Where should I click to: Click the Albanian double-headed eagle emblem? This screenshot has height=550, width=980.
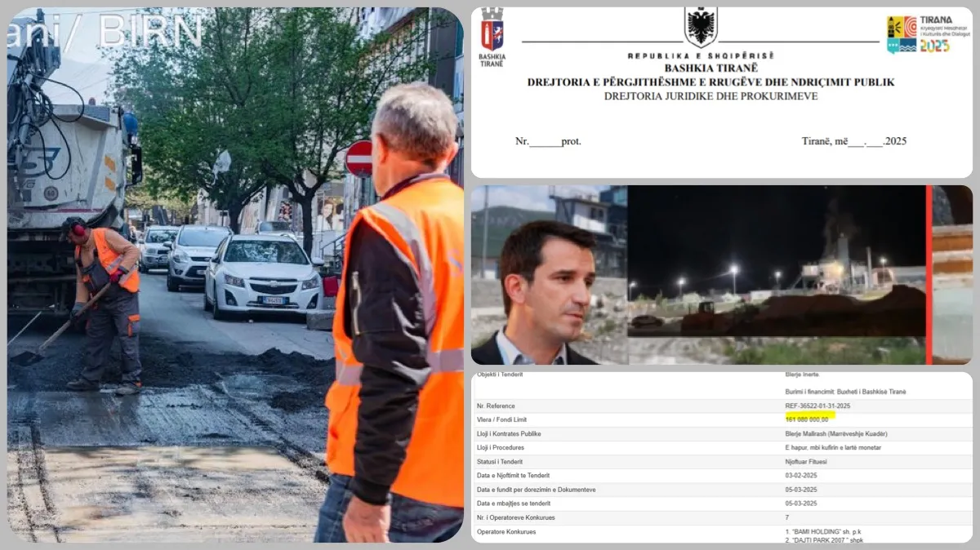point(700,27)
